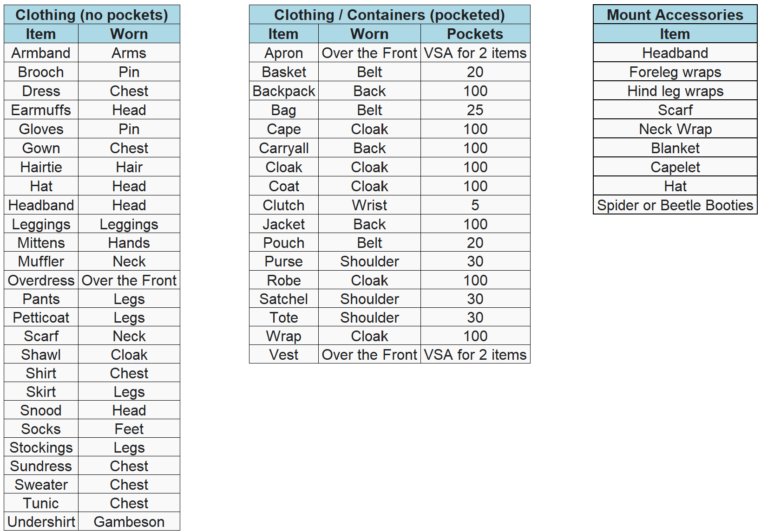Select the "Brooch" cell
761x532 pixels.
[x=41, y=72]
